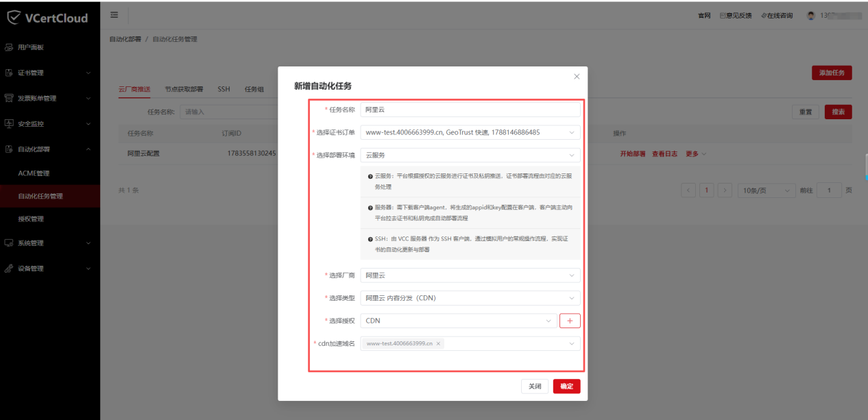
Task: Click the 搜索 button
Action: point(838,112)
